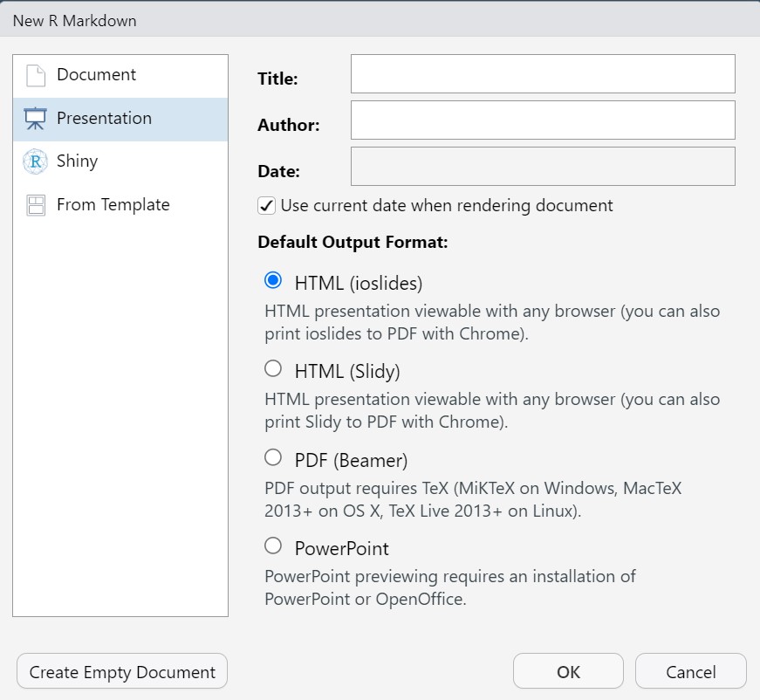Image resolution: width=760 pixels, height=700 pixels.
Task: Select the HTML (ioslides) radio button
Action: pyautogui.click(x=273, y=280)
